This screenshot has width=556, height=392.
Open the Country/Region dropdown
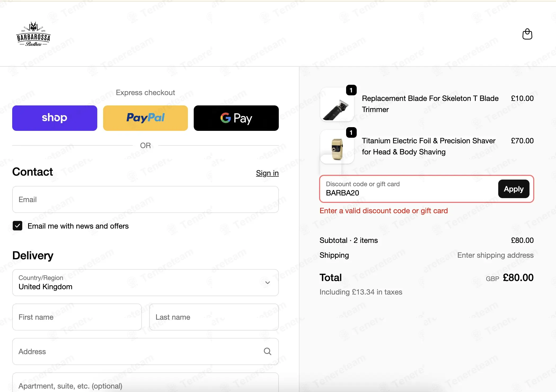pos(145,283)
